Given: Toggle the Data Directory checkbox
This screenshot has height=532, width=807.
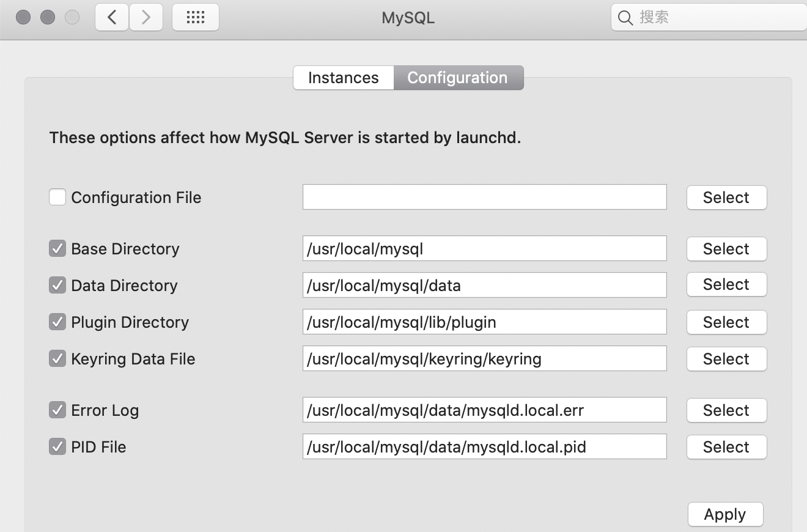Looking at the screenshot, I should (57, 286).
